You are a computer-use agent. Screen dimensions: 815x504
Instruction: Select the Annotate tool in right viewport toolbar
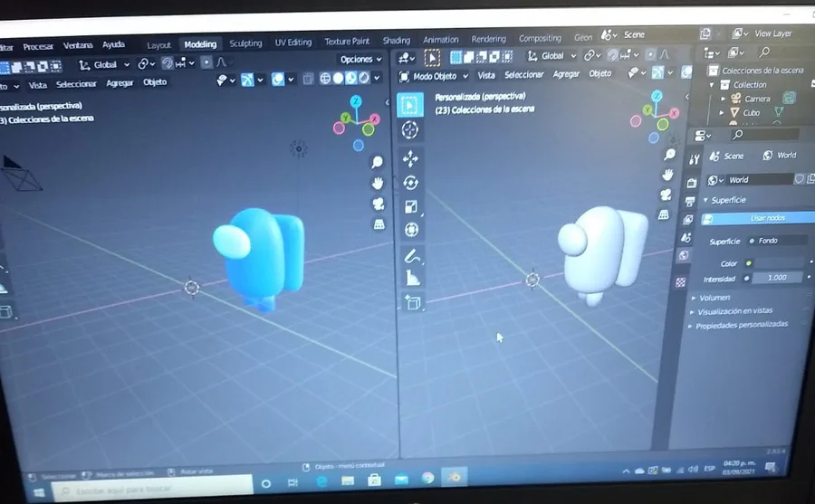click(x=412, y=256)
